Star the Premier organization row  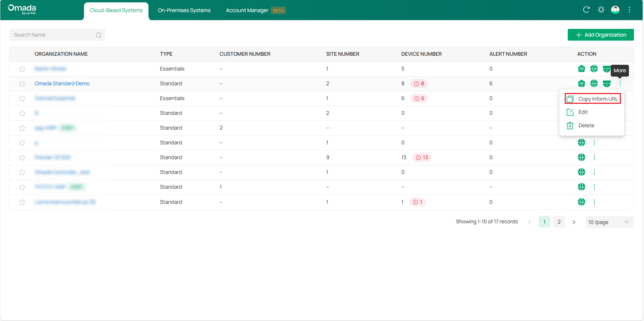(22, 157)
